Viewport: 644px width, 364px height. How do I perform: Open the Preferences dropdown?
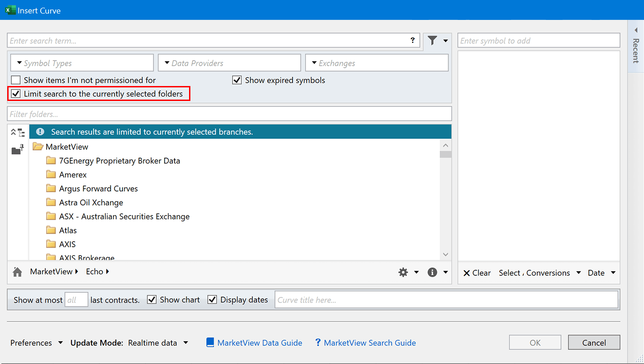(x=37, y=343)
